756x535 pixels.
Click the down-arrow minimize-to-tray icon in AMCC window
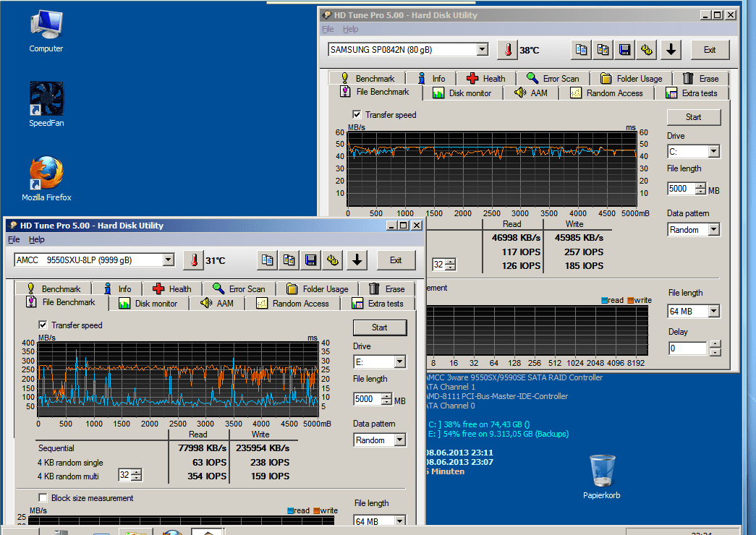click(357, 260)
